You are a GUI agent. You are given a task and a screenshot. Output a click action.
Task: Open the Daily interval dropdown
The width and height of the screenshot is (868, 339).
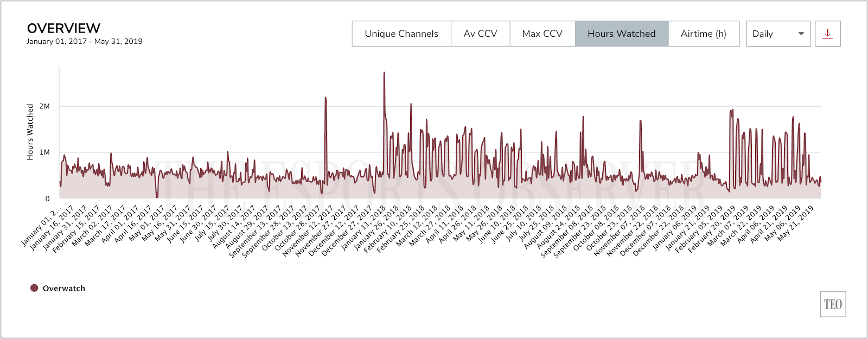pyautogui.click(x=770, y=34)
